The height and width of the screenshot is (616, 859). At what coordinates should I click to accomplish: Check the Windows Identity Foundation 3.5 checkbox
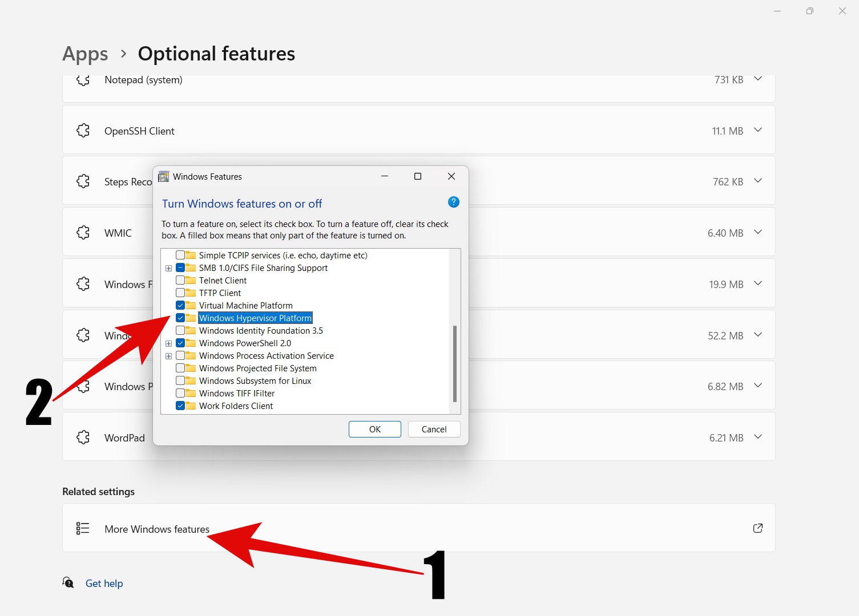click(180, 330)
